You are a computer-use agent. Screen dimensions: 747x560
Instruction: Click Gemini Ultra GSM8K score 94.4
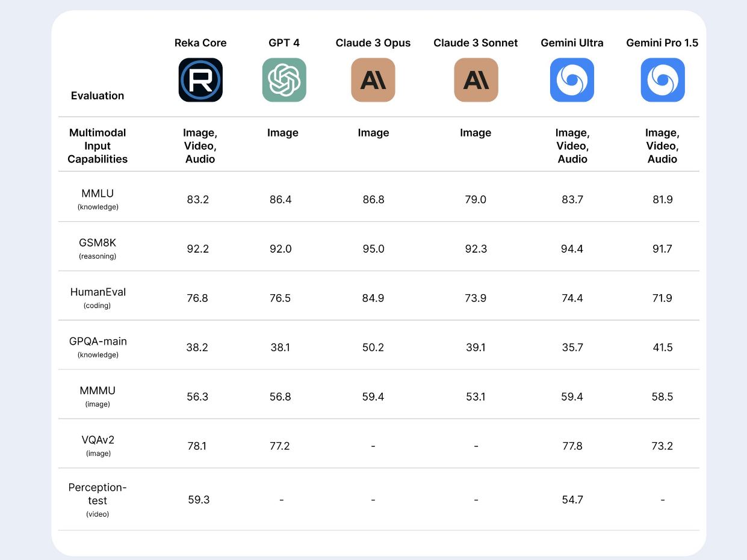(572, 248)
